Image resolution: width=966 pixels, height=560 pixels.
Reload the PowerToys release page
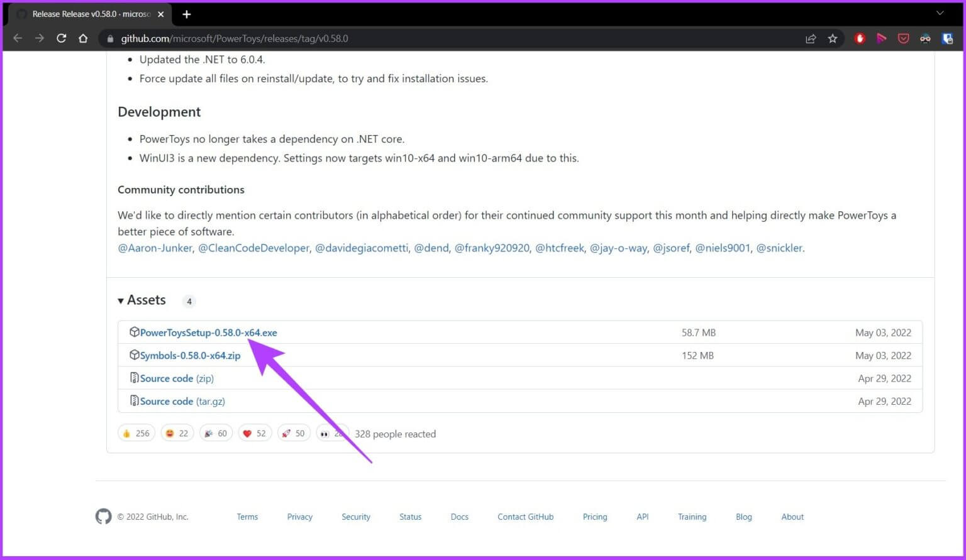[x=61, y=38]
